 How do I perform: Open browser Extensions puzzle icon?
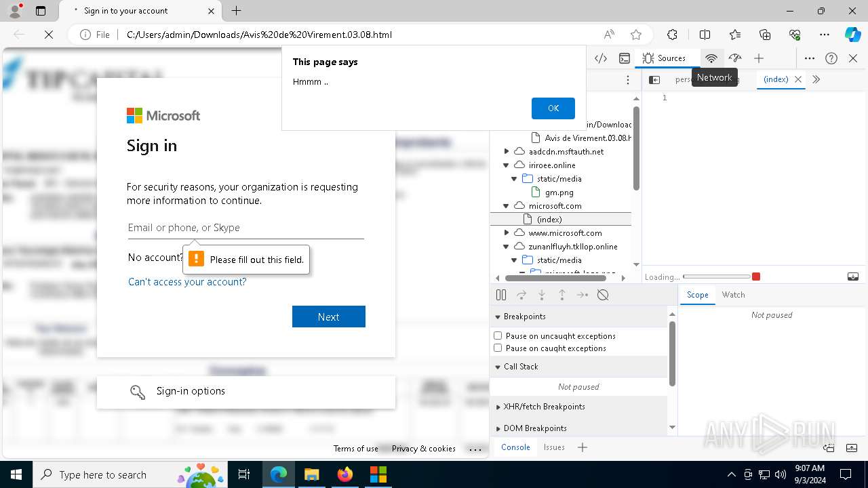[x=672, y=35]
